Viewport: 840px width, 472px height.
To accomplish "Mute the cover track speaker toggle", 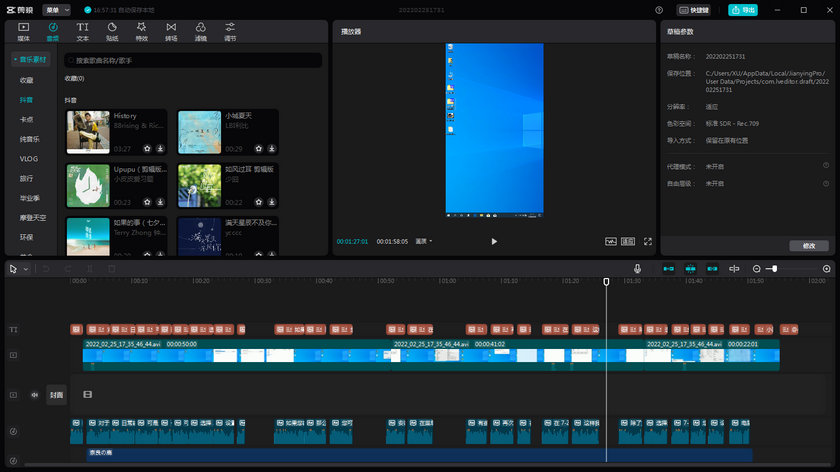I will click(x=34, y=395).
